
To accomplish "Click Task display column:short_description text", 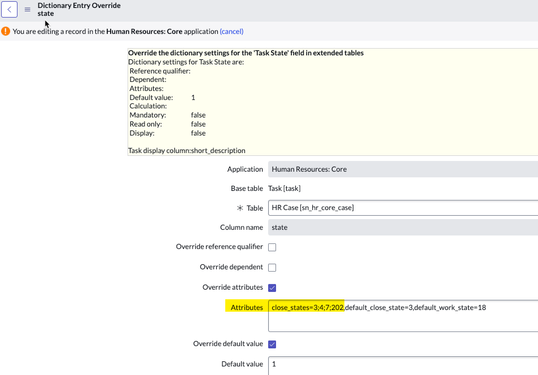I will [x=187, y=151].
